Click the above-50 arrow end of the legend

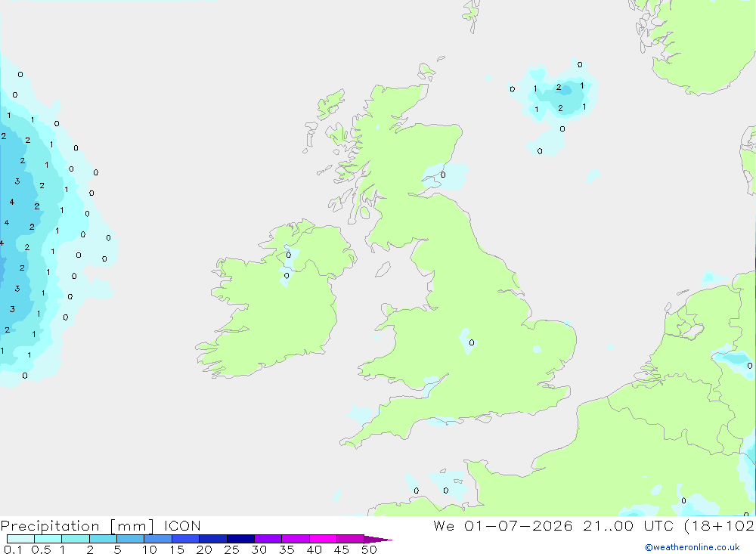378,540
